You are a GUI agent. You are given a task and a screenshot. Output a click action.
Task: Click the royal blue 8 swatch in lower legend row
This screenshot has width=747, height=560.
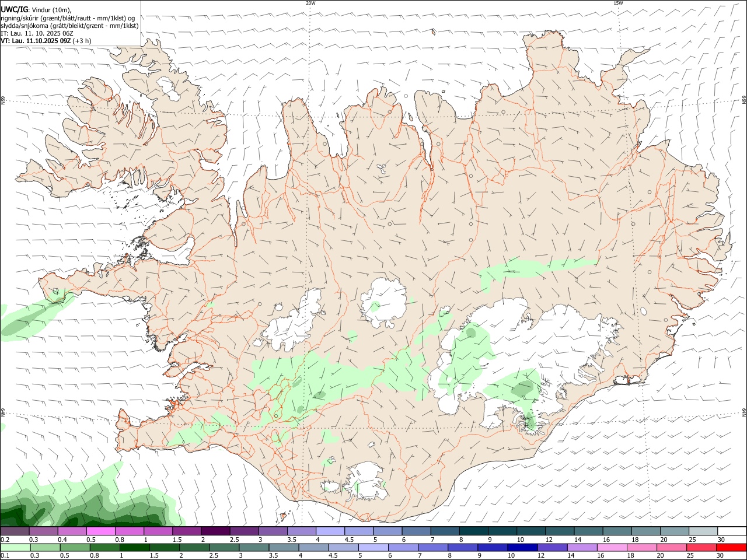coord(462,548)
